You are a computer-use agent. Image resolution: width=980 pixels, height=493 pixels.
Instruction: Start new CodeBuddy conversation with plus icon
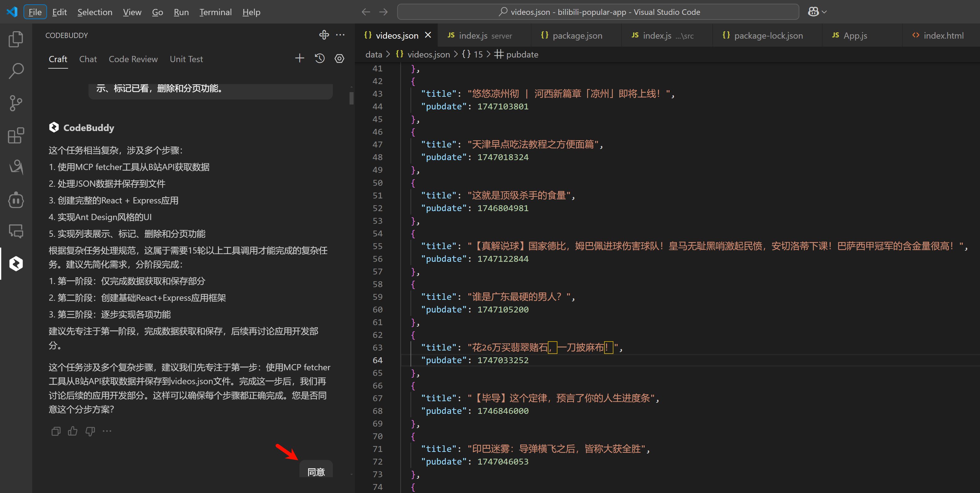pyautogui.click(x=300, y=58)
